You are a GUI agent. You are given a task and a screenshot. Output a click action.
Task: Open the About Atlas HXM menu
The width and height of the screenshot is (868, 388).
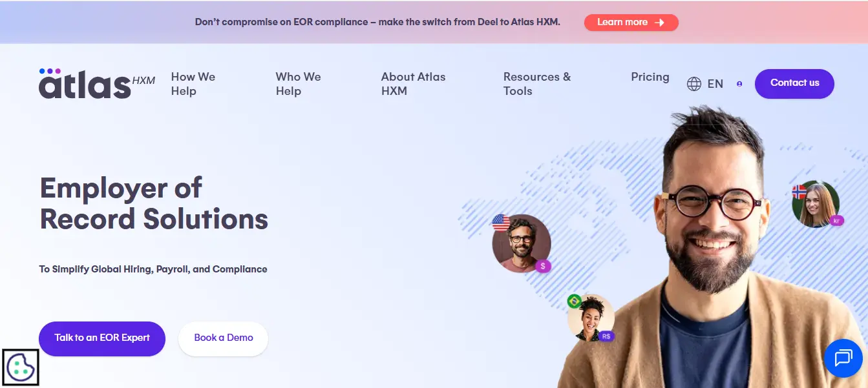pos(413,84)
